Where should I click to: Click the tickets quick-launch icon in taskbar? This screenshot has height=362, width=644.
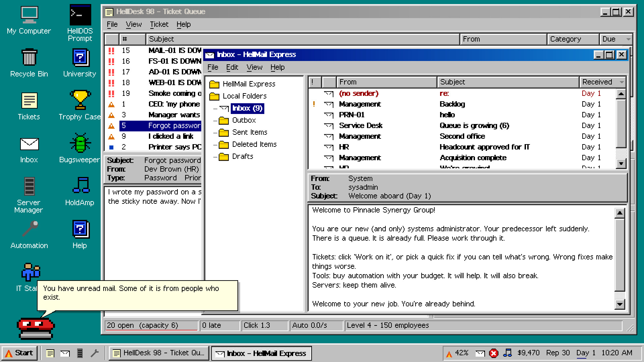[x=50, y=353]
